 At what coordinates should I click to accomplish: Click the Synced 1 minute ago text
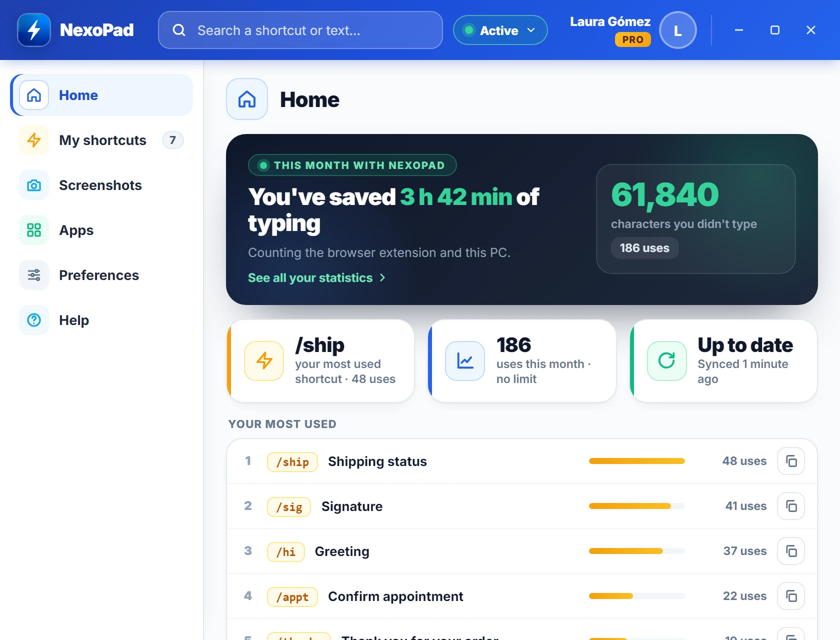click(x=742, y=371)
